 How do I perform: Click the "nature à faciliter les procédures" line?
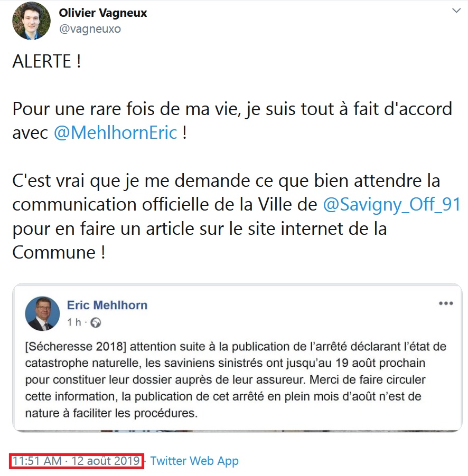click(x=111, y=413)
